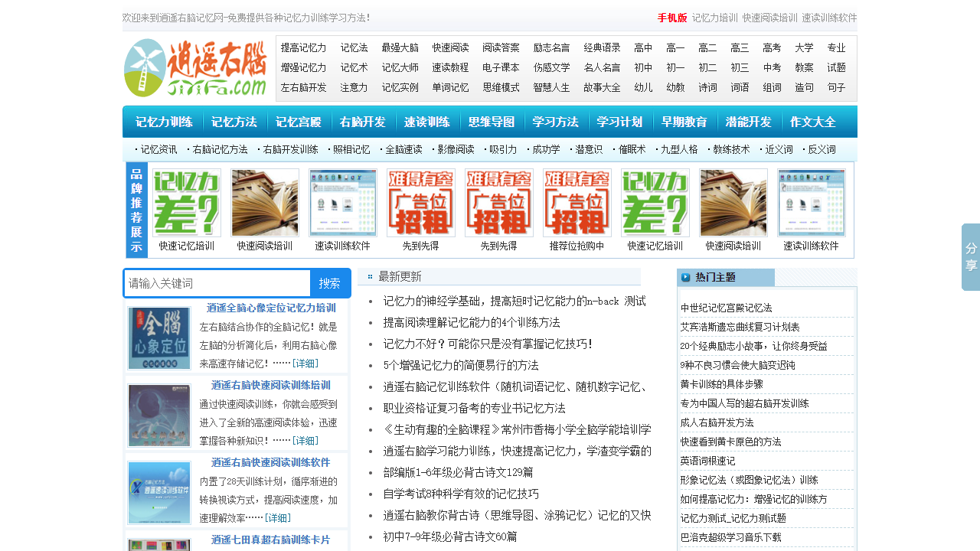Open the 励志名言 header link
This screenshot has width=980, height=551.
552,47
